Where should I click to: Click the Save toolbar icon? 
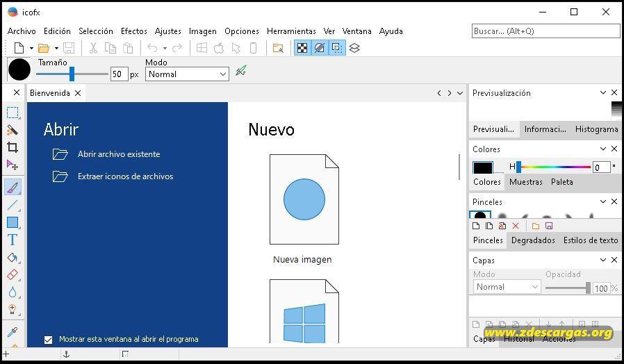[x=69, y=48]
